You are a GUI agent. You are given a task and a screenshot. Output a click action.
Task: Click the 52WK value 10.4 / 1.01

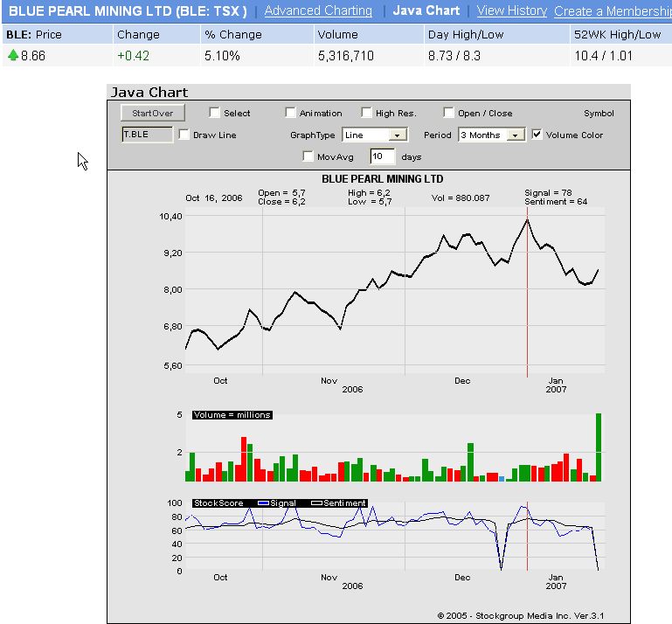tap(604, 56)
